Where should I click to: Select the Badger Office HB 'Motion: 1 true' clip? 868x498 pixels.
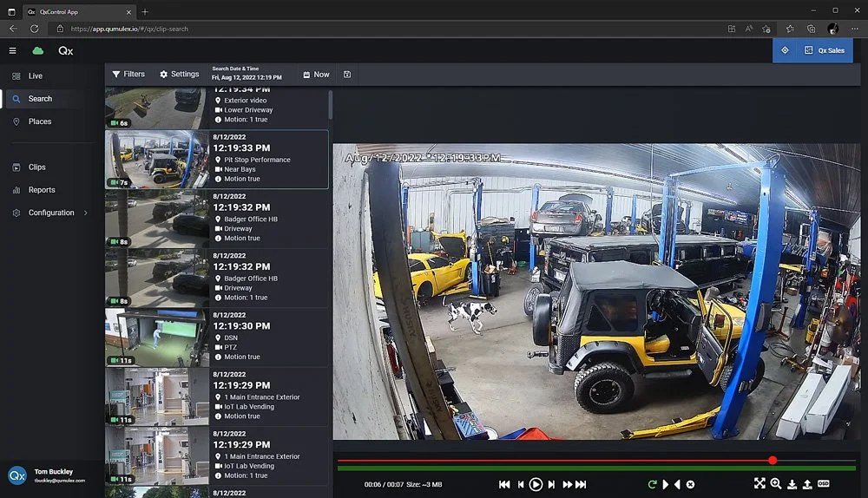(x=216, y=278)
